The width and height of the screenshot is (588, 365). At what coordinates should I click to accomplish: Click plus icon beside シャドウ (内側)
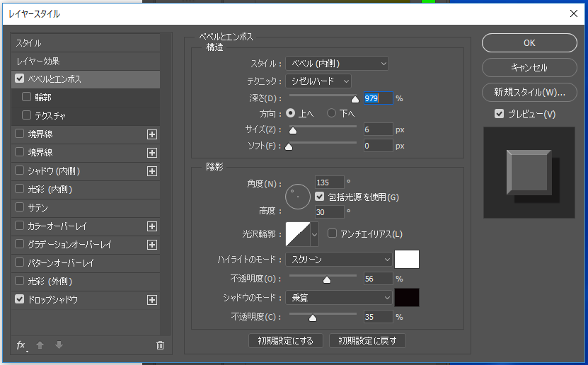152,171
